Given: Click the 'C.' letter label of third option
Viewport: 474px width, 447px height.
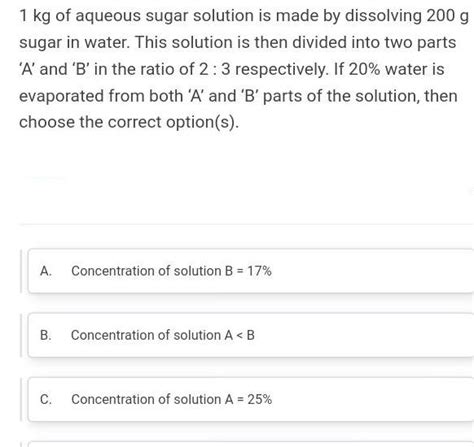Looking at the screenshot, I should click(x=46, y=399).
